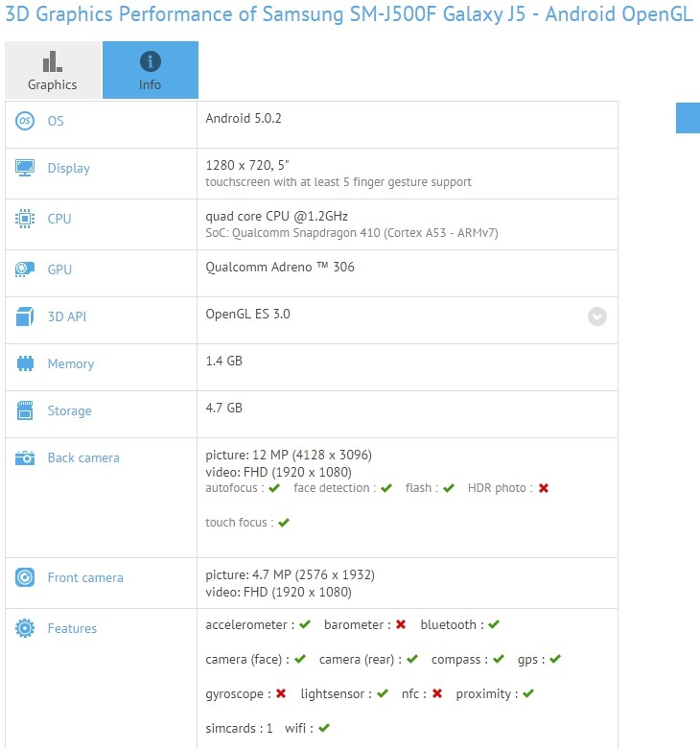Click the gyroscope red cross
Screen dimensions: 700x749
[x=281, y=693]
